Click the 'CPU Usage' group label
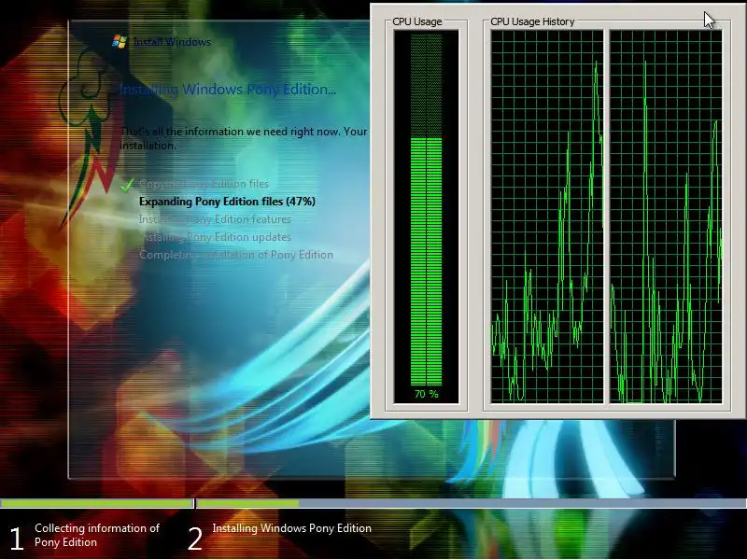The image size is (747, 560). 417,21
